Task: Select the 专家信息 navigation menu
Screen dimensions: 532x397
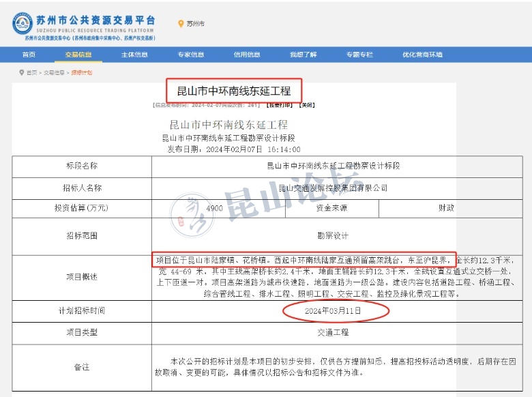Action: (x=190, y=55)
